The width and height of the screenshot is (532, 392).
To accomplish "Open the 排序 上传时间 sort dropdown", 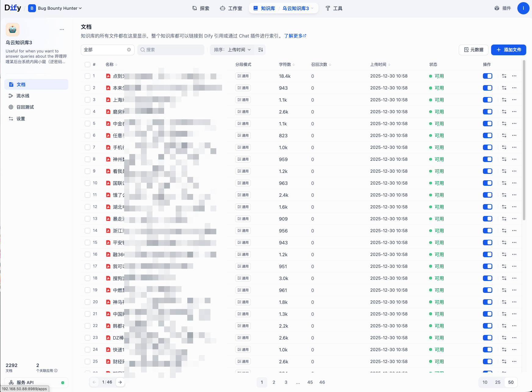I will click(x=232, y=50).
